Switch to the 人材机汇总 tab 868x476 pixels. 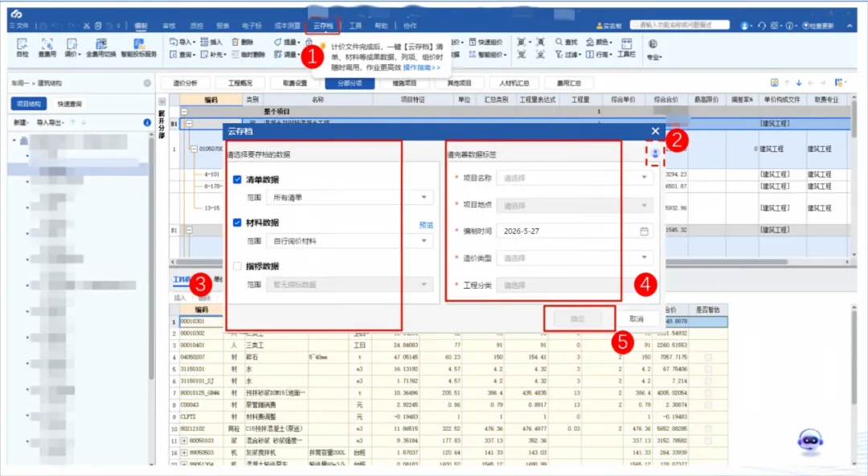pos(514,83)
